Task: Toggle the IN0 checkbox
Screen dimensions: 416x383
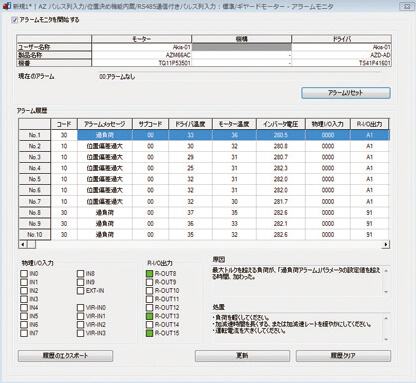Action: pos(24,274)
